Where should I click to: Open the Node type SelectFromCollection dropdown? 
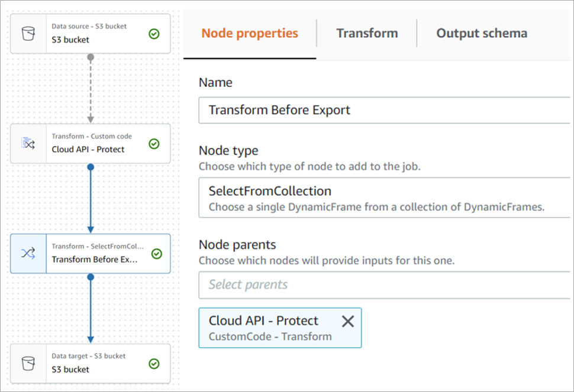pyautogui.click(x=385, y=199)
